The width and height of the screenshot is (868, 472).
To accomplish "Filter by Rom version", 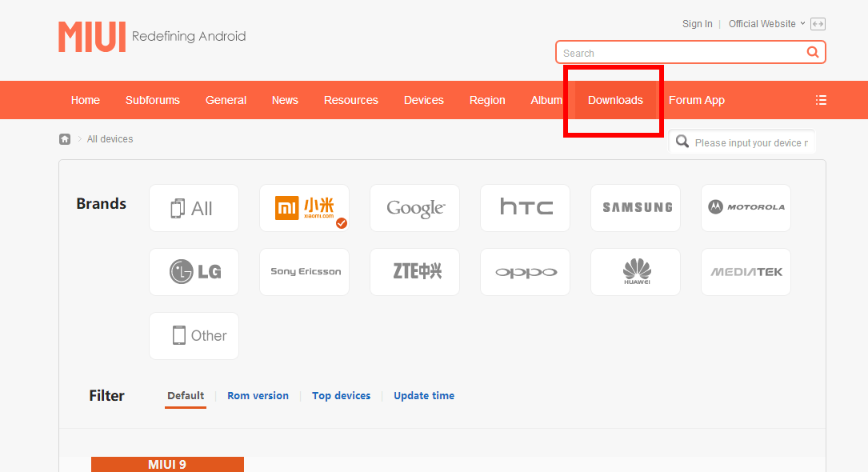I will point(258,396).
